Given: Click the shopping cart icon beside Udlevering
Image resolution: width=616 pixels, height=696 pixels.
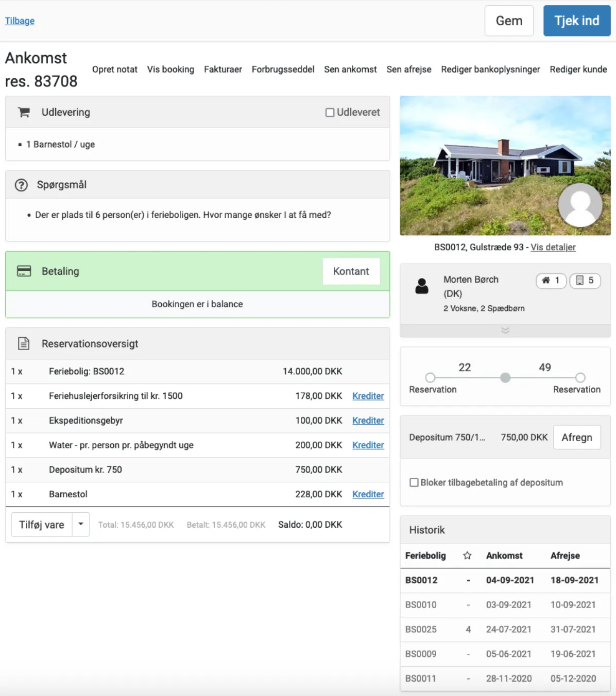Looking at the screenshot, I should pyautogui.click(x=24, y=112).
